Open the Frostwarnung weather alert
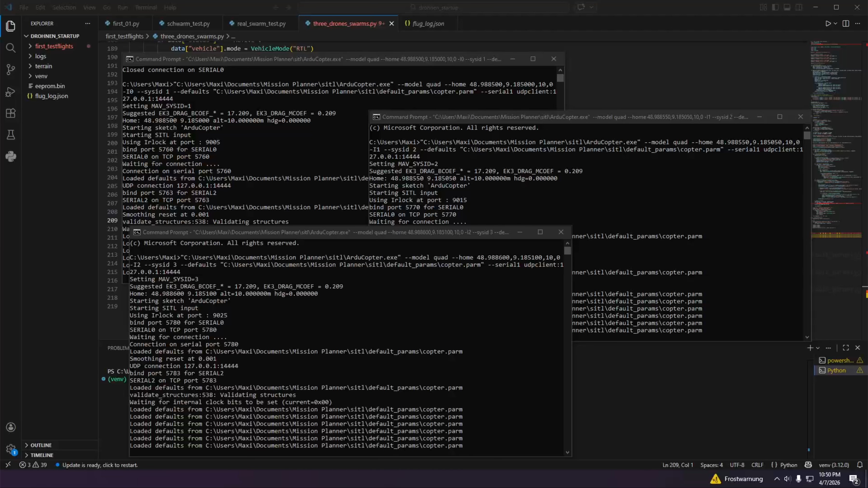Image resolution: width=868 pixels, height=488 pixels. (x=737, y=479)
